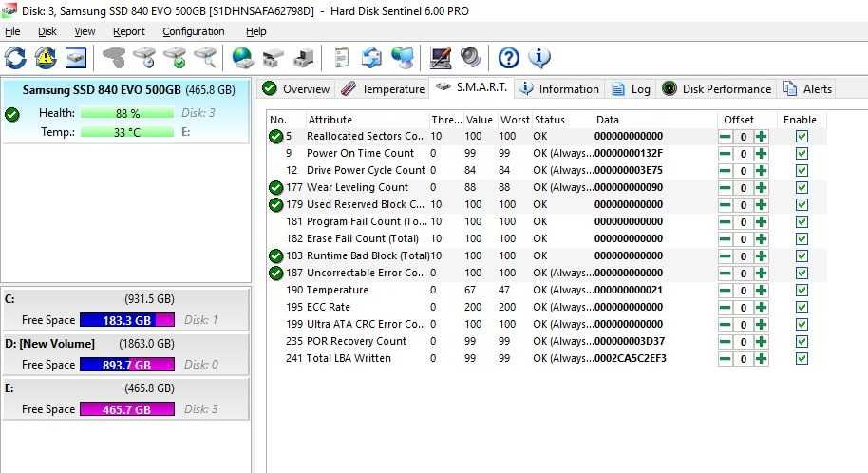This screenshot has height=473, width=868.
Task: Click the offset value field for ECC Rate
Action: [x=744, y=308]
